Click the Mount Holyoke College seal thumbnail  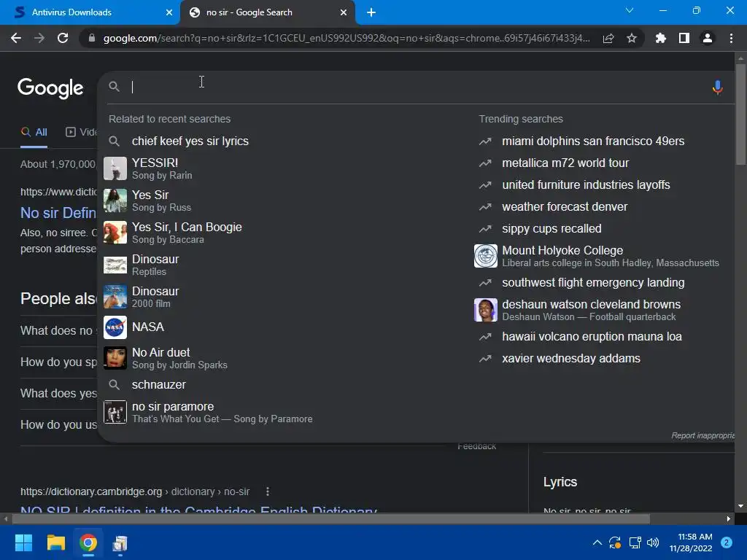(485, 256)
